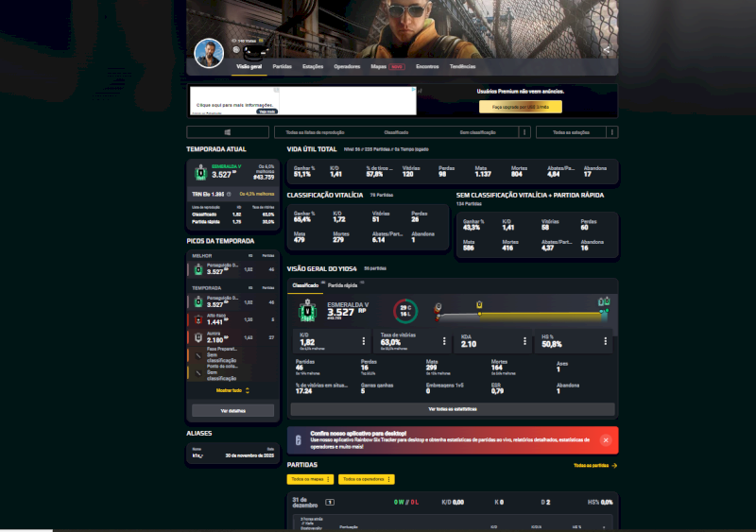Image resolution: width=756 pixels, height=532 pixels.
Task: Select the 'Partida rápida' tab in Visão Geral
Action: 342,285
